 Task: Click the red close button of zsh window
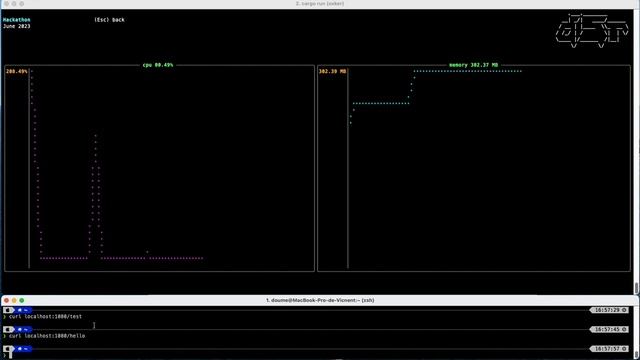(7, 300)
